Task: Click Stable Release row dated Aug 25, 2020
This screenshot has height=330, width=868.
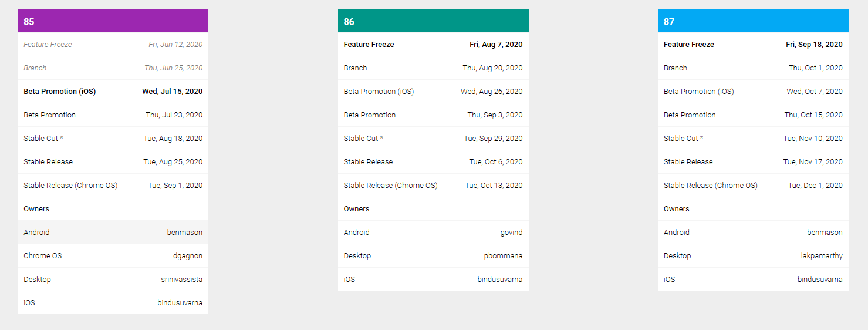Action: coord(113,162)
